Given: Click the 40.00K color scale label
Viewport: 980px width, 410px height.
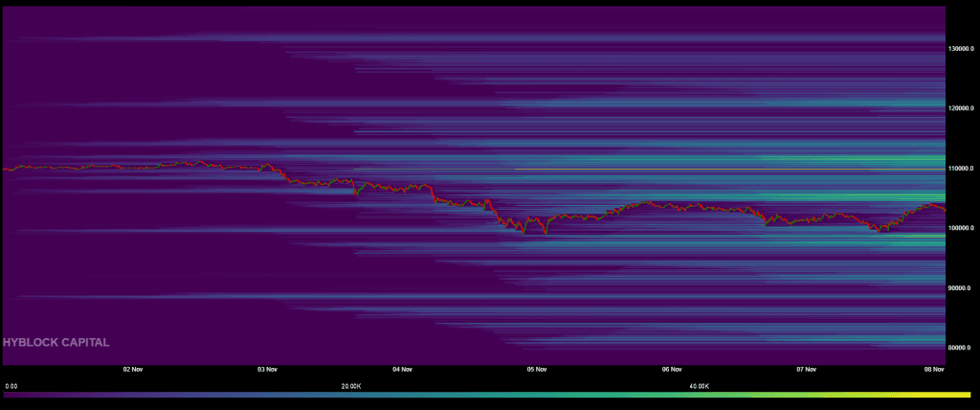Looking at the screenshot, I should tap(700, 385).
